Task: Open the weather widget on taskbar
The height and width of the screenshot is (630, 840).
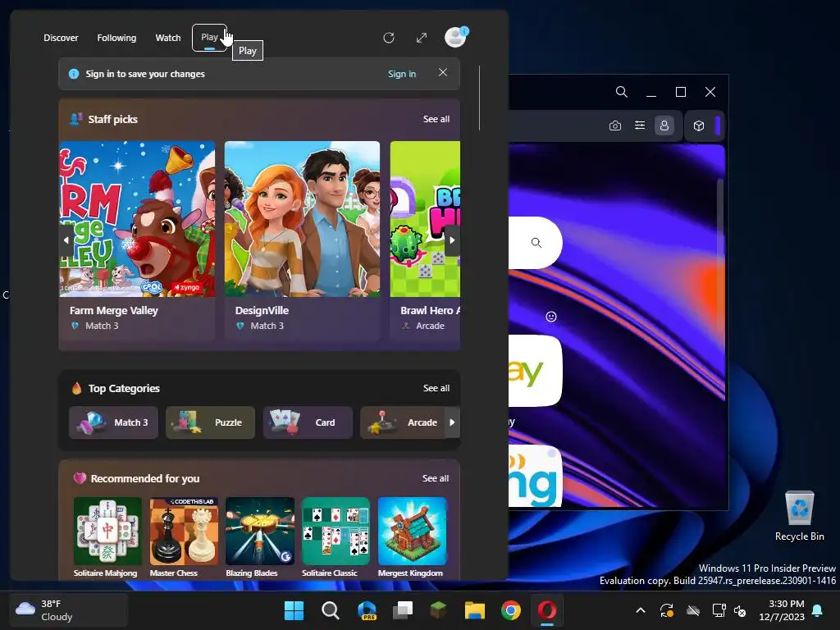Action: 68,610
